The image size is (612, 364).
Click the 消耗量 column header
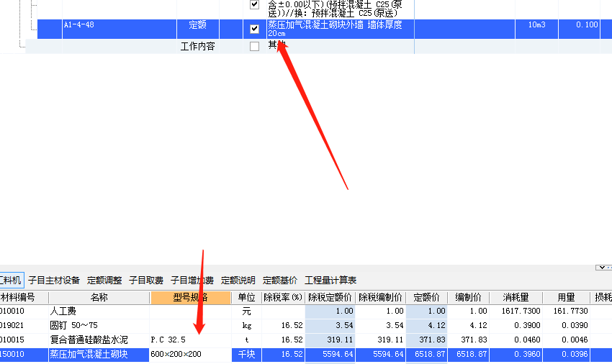click(x=516, y=298)
